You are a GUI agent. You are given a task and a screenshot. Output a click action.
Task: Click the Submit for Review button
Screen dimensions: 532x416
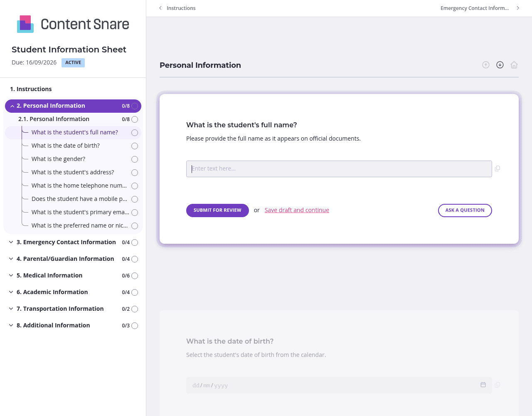[217, 210]
